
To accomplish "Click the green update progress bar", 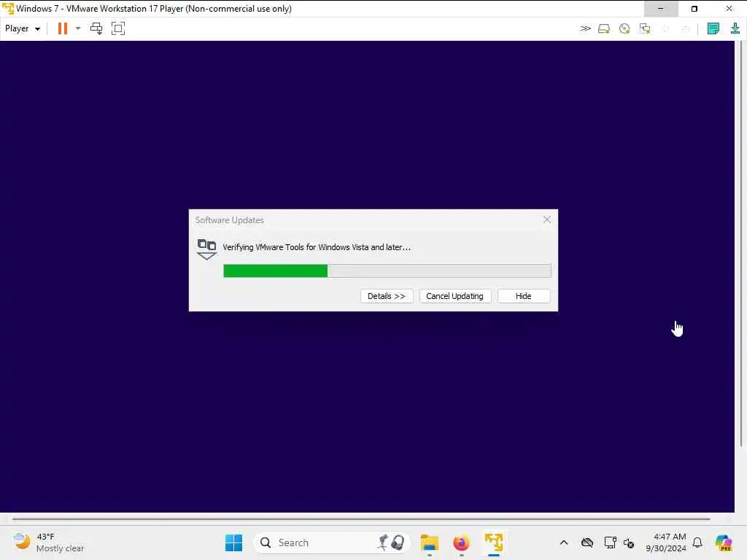I will 387,271.
